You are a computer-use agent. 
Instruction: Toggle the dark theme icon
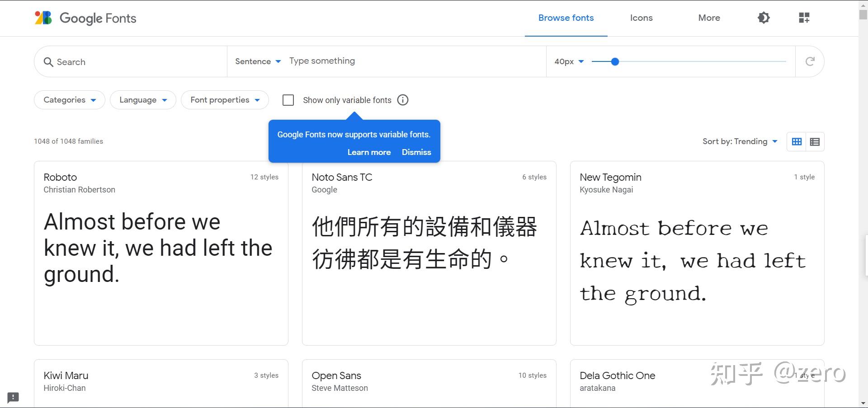coord(764,18)
